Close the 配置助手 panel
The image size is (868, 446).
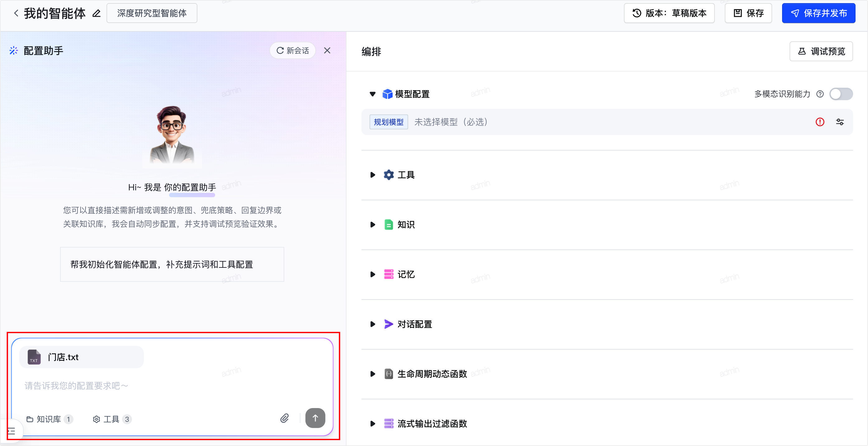327,50
